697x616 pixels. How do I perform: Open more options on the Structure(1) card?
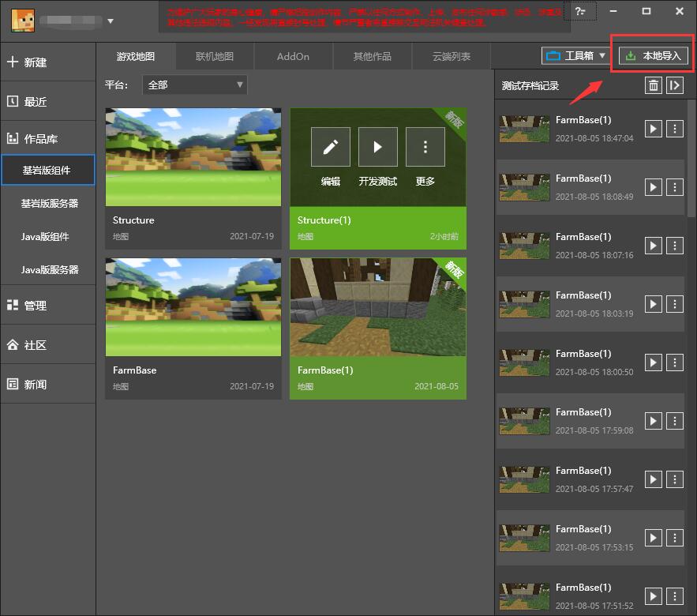425,147
